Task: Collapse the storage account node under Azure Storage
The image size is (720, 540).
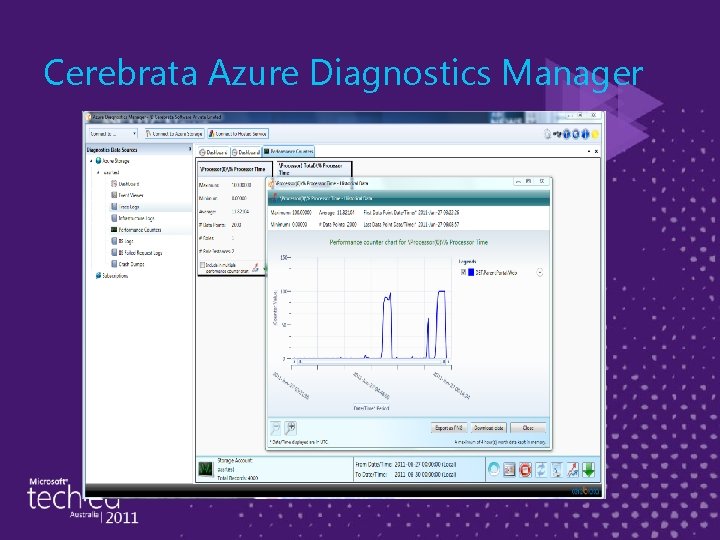Action: [98, 172]
